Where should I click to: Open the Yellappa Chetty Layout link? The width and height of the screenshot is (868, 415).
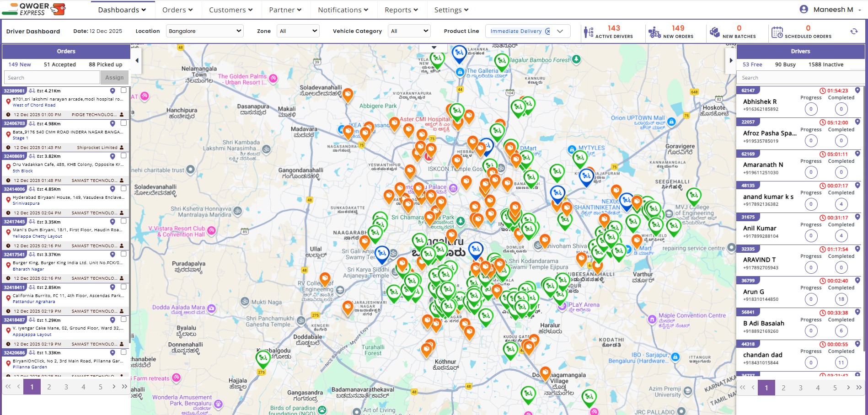[38, 236]
